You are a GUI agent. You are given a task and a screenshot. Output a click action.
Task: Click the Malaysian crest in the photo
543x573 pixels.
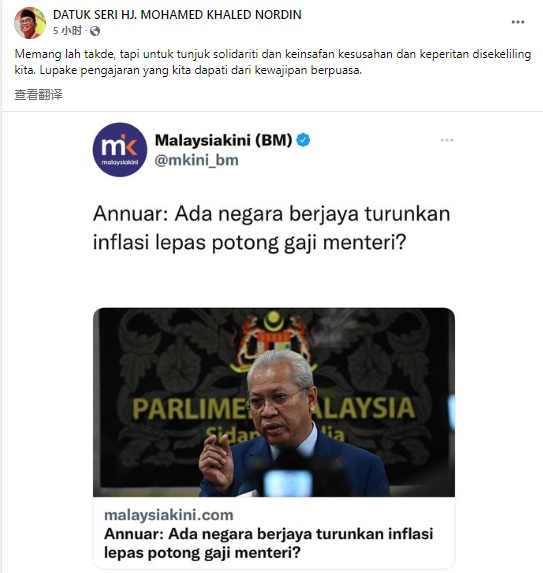click(x=273, y=338)
